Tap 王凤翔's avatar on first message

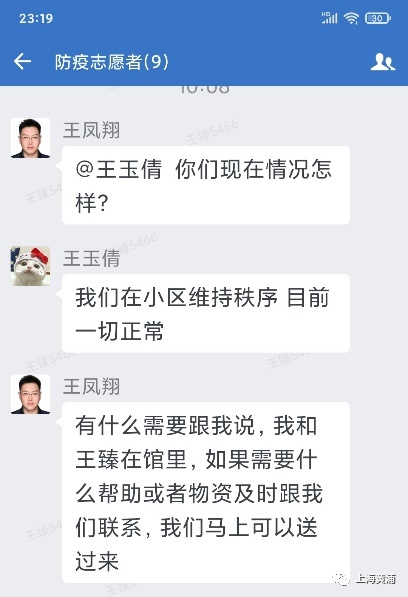tap(30, 138)
